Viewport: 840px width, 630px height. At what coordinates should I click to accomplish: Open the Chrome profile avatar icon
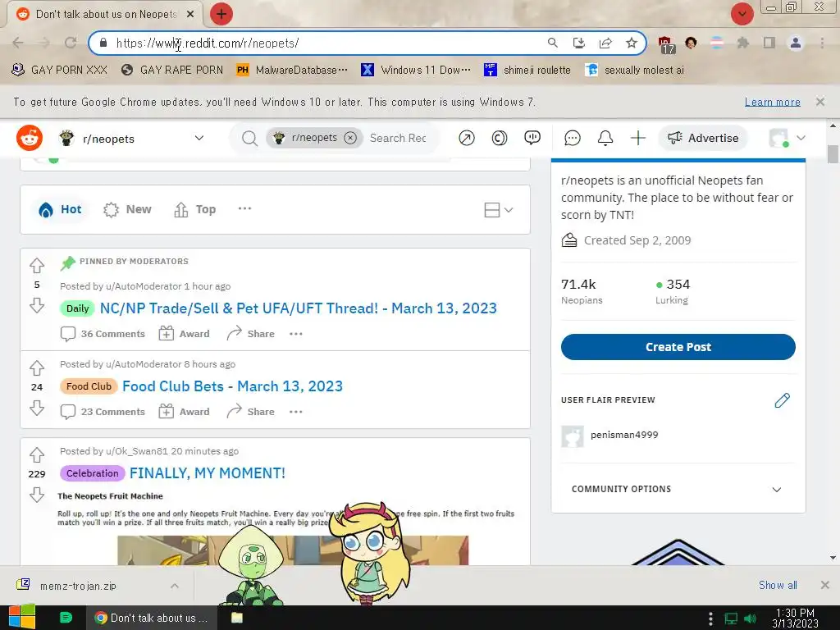[796, 43]
